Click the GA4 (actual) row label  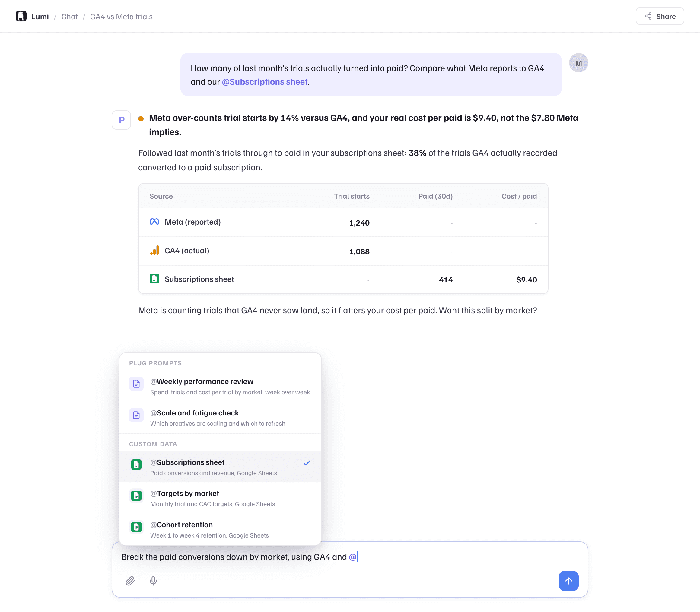click(x=187, y=251)
